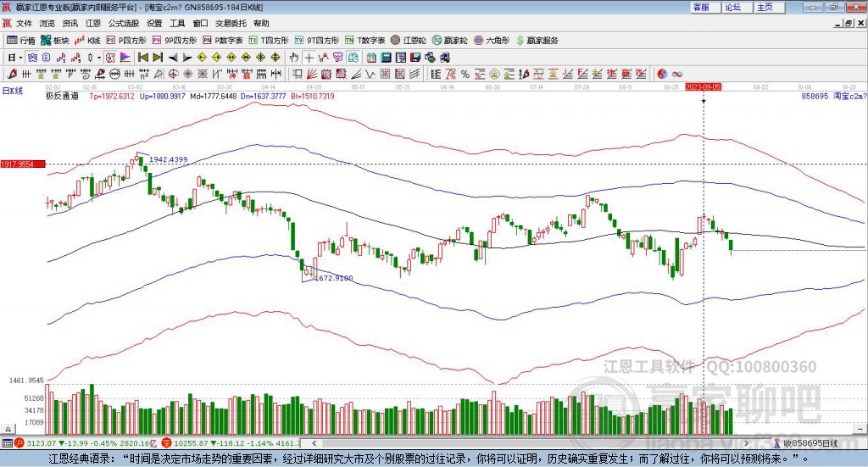Open the 工具 menu
868x467 pixels.
[x=177, y=23]
